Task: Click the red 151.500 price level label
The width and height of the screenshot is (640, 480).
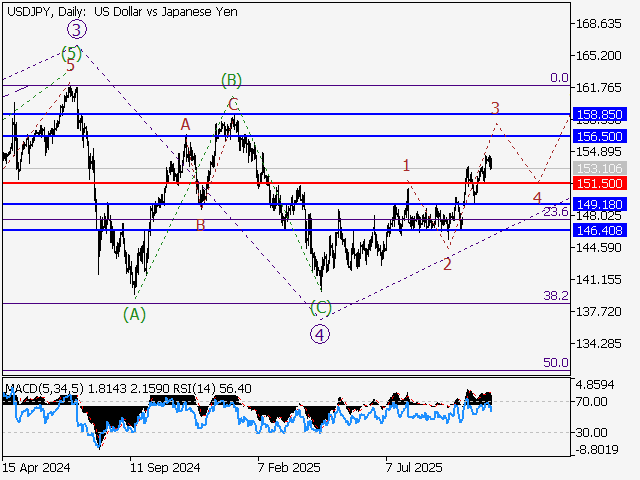Action: [x=600, y=184]
